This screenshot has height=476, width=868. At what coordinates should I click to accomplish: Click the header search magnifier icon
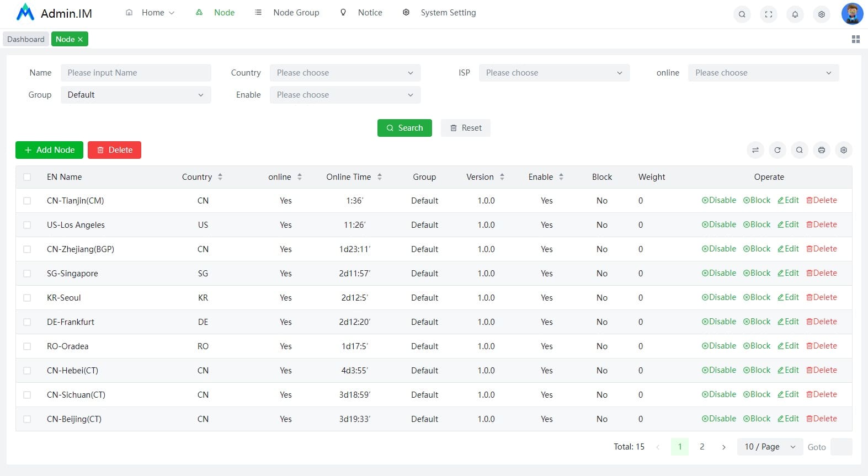(742, 14)
